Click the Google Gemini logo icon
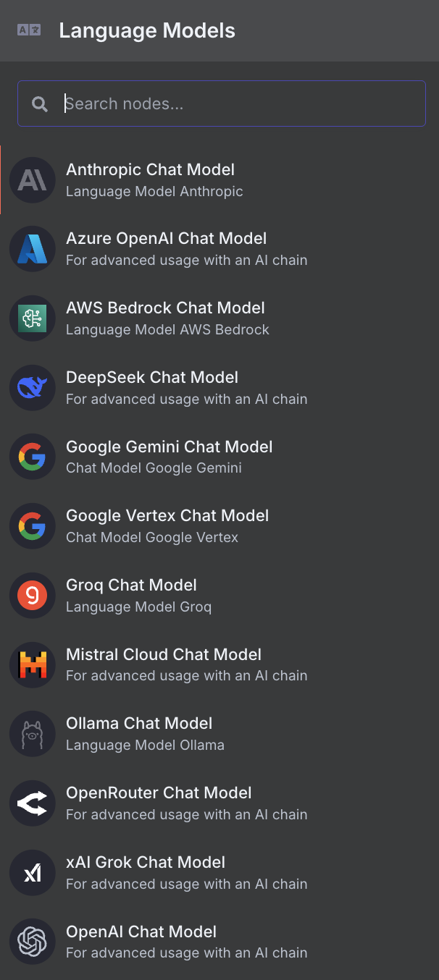This screenshot has width=439, height=980. [33, 457]
